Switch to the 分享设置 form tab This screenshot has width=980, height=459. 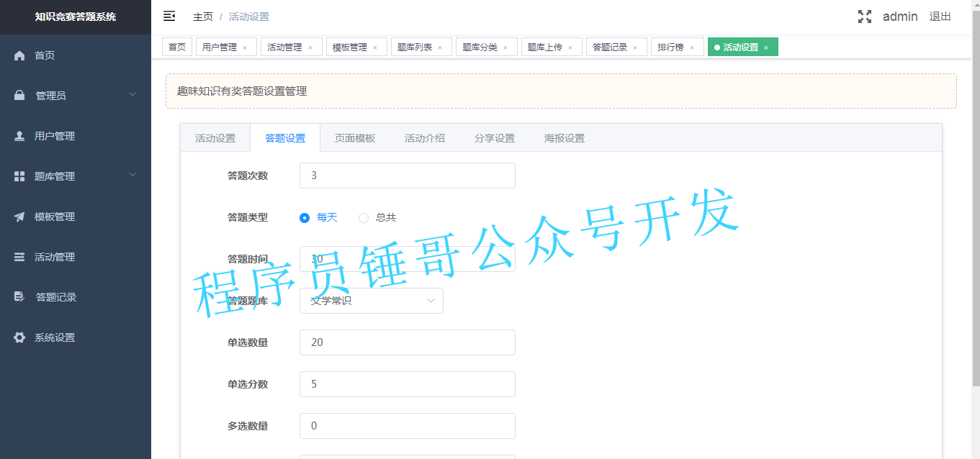pos(495,138)
